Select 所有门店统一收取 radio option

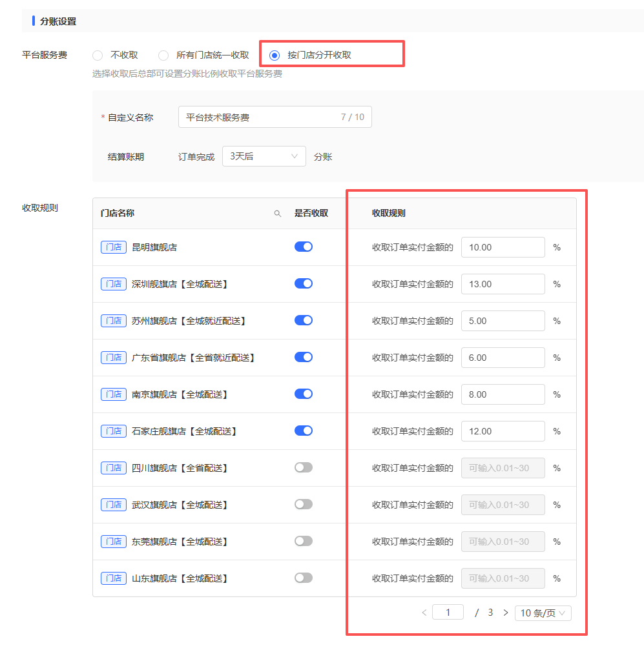(x=163, y=56)
